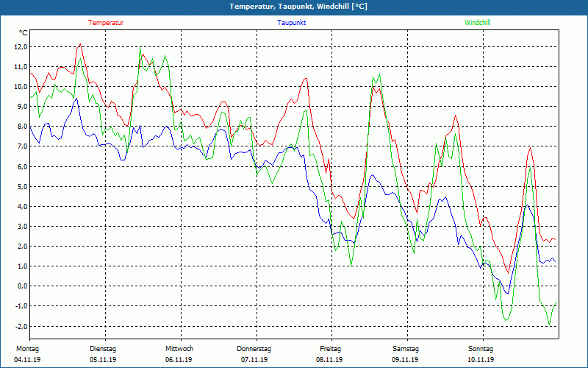The height and width of the screenshot is (368, 588).
Task: Click the date 07.11.19
Action: coord(254,360)
